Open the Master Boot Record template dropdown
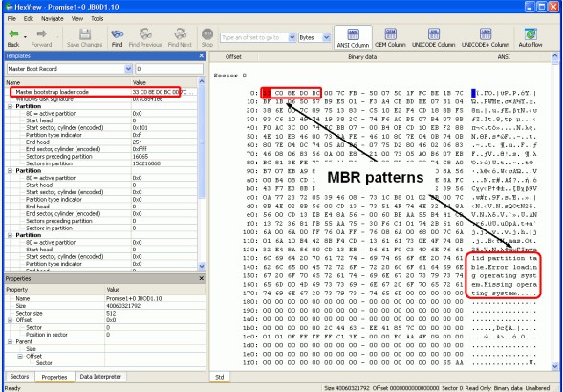Screen dimensions: 563x392 click(128, 69)
